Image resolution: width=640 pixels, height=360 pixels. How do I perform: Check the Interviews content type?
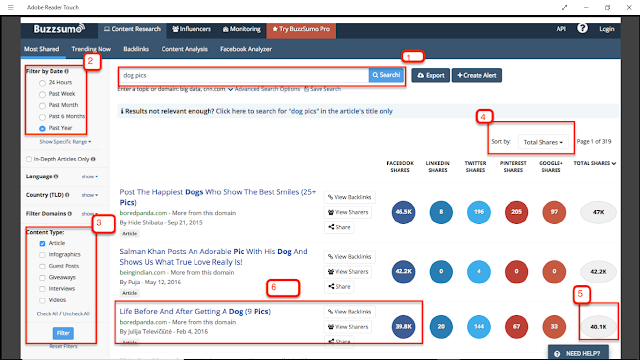[x=42, y=289]
